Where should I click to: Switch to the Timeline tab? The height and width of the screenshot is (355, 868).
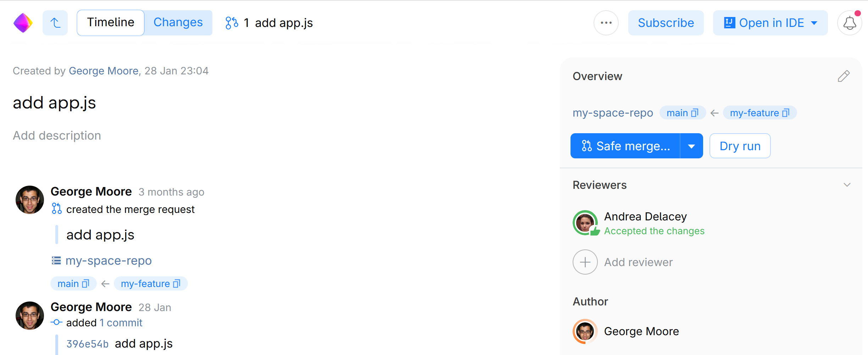point(111,23)
